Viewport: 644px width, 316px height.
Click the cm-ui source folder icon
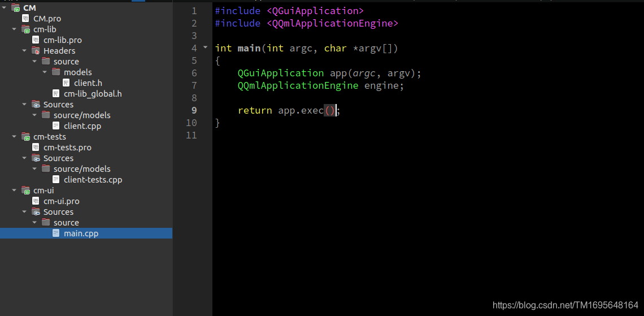pos(46,222)
